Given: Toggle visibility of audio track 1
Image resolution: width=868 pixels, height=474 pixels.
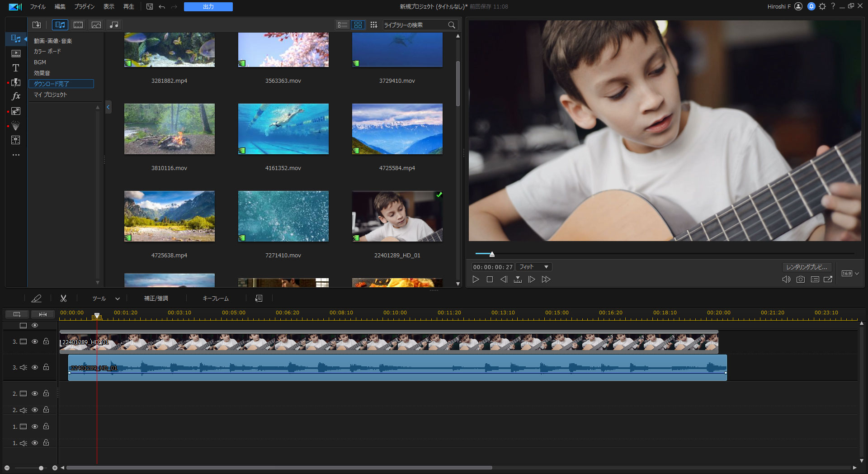Looking at the screenshot, I should (x=35, y=443).
